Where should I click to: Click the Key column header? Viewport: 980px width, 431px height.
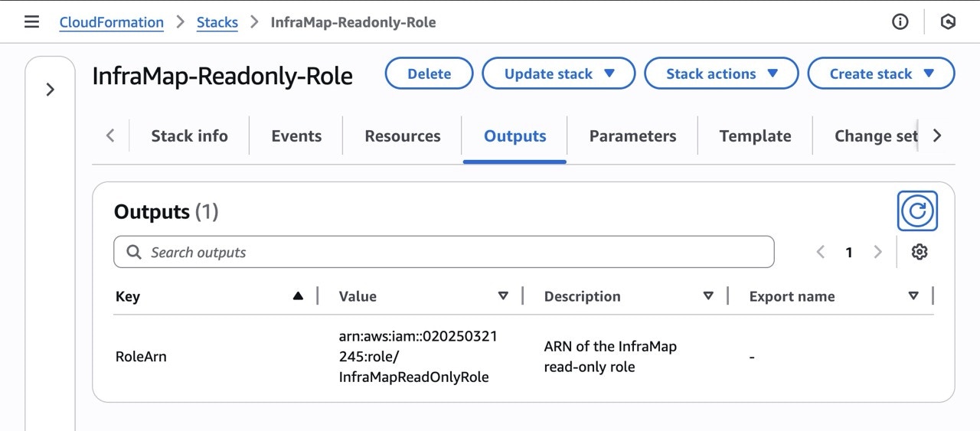coord(128,296)
